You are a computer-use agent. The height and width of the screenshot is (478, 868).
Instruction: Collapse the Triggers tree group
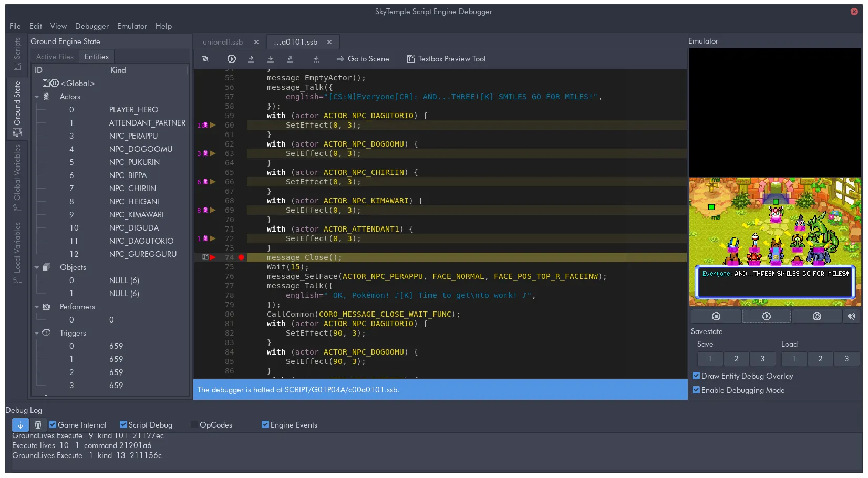[37, 333]
